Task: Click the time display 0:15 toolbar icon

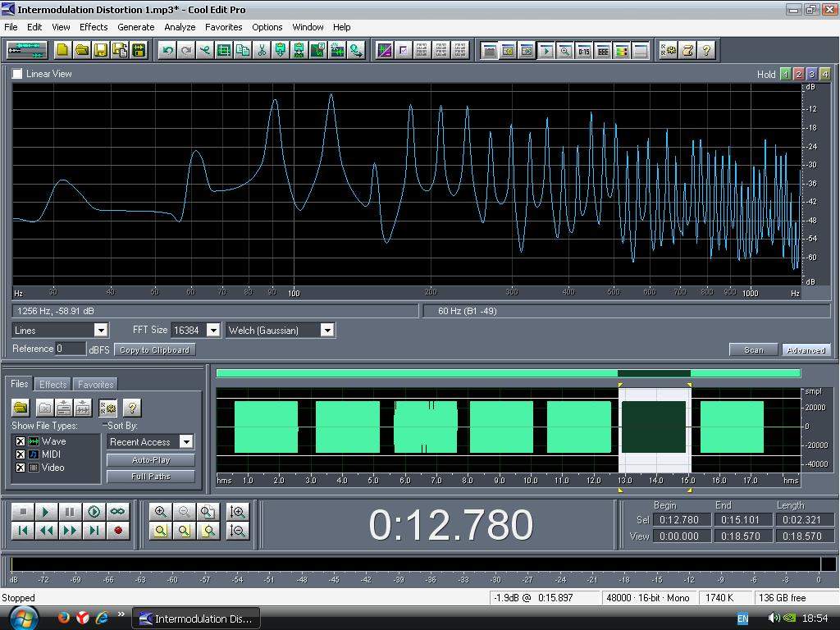Action: click(x=584, y=50)
